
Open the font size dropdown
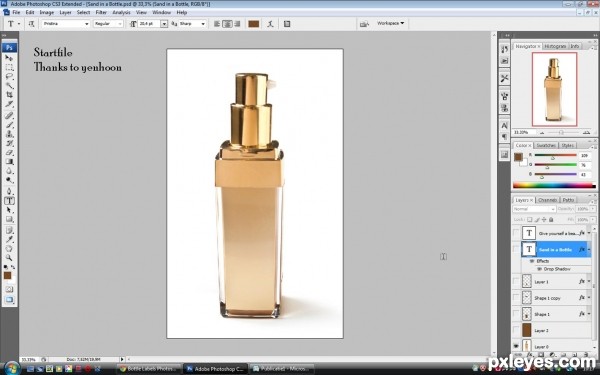tap(164, 24)
